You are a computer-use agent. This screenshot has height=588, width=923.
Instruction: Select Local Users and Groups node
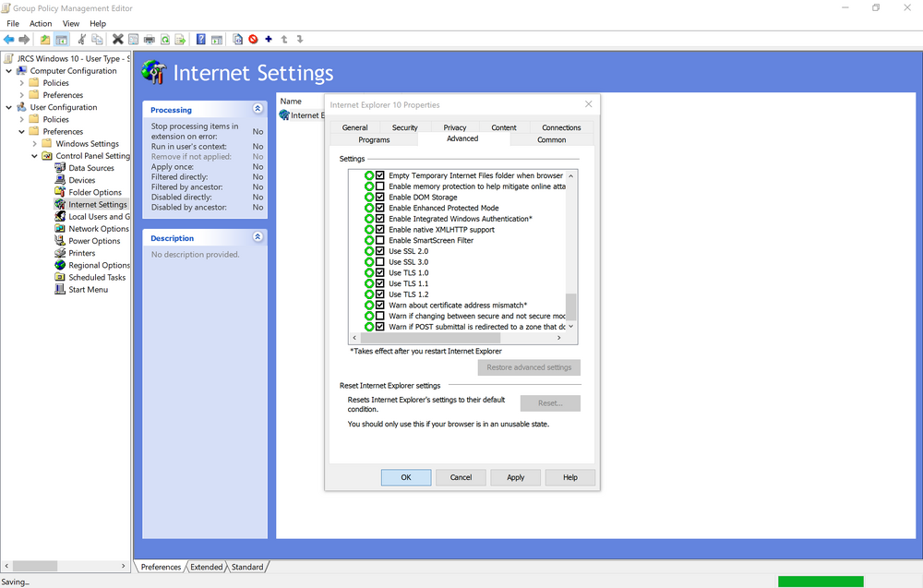[x=99, y=217]
